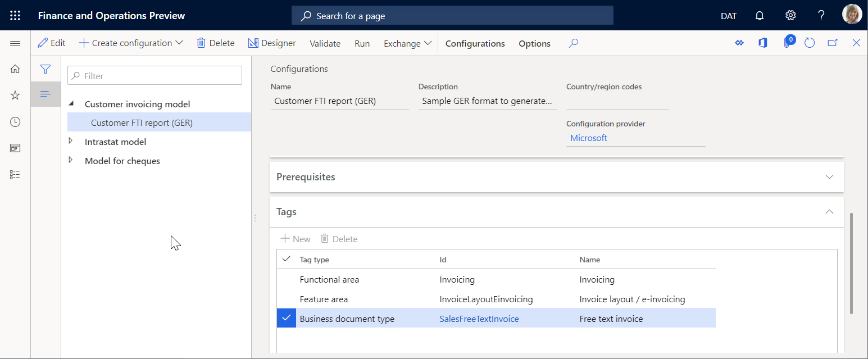The width and height of the screenshot is (868, 359).
Task: Click the vertical scrollbar of details pane
Action: click(852, 263)
